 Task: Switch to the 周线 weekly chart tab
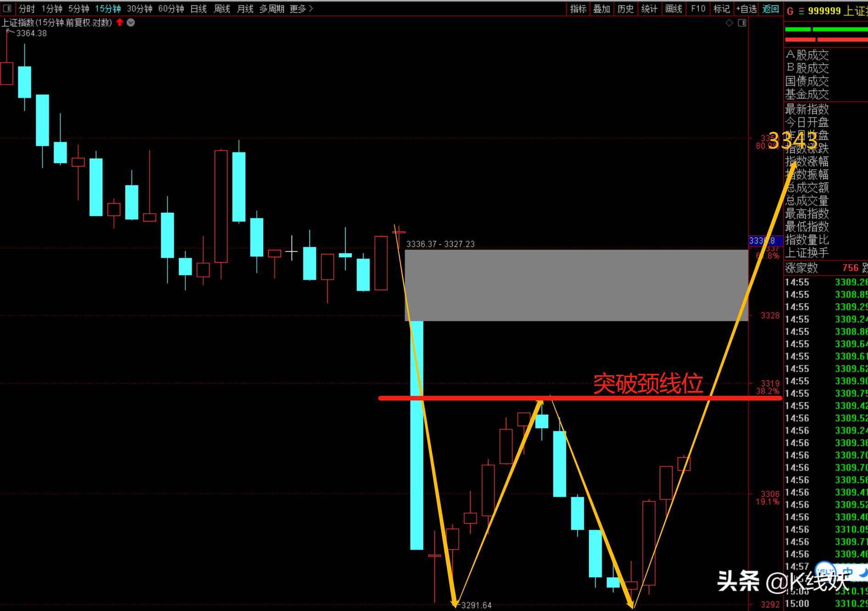pos(222,9)
